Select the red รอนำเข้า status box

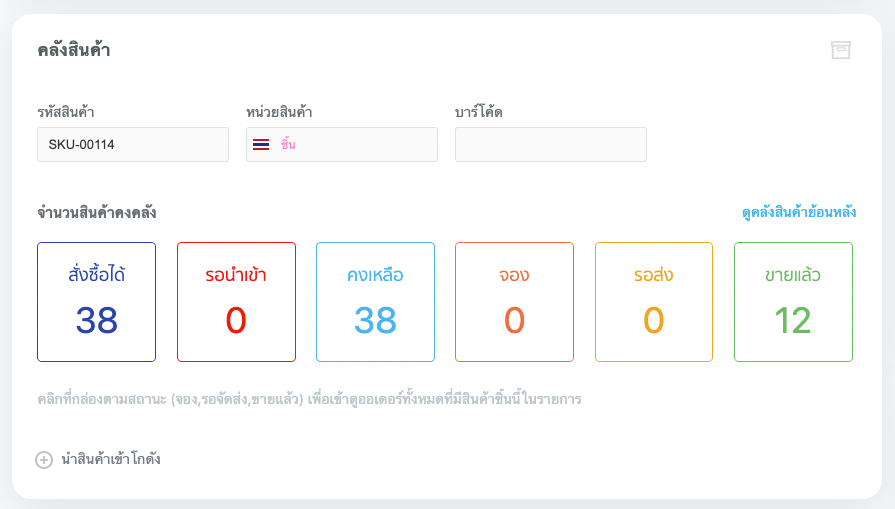click(236, 302)
